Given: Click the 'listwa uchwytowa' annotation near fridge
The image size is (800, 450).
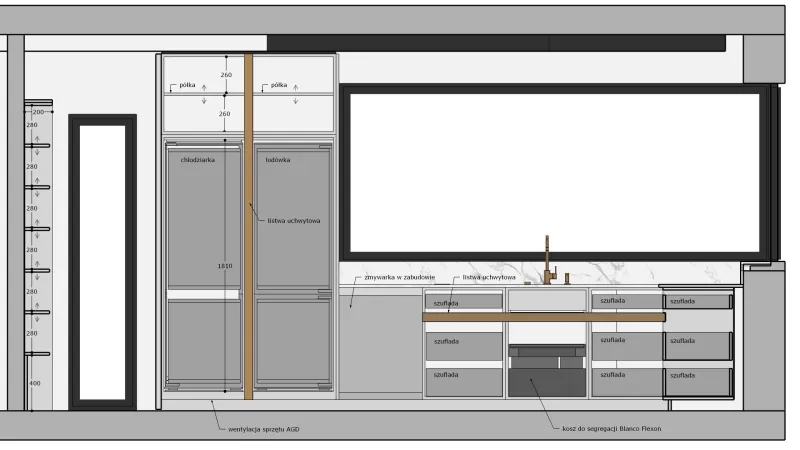Looking at the screenshot, I should coord(294,221).
